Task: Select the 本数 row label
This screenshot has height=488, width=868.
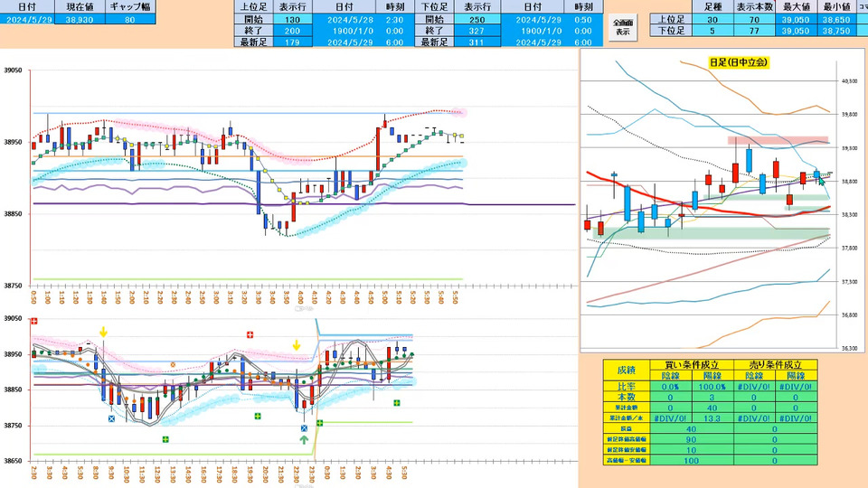Action: 626,398
